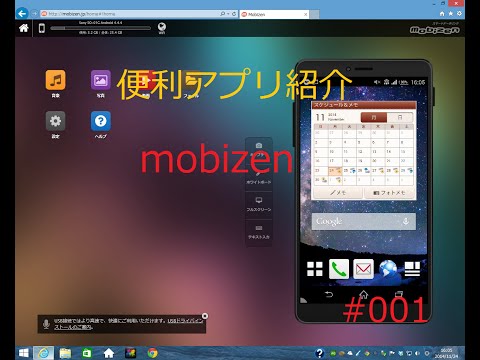Click the Google search bar on phone
This screenshot has width=480, height=360.
364,221
